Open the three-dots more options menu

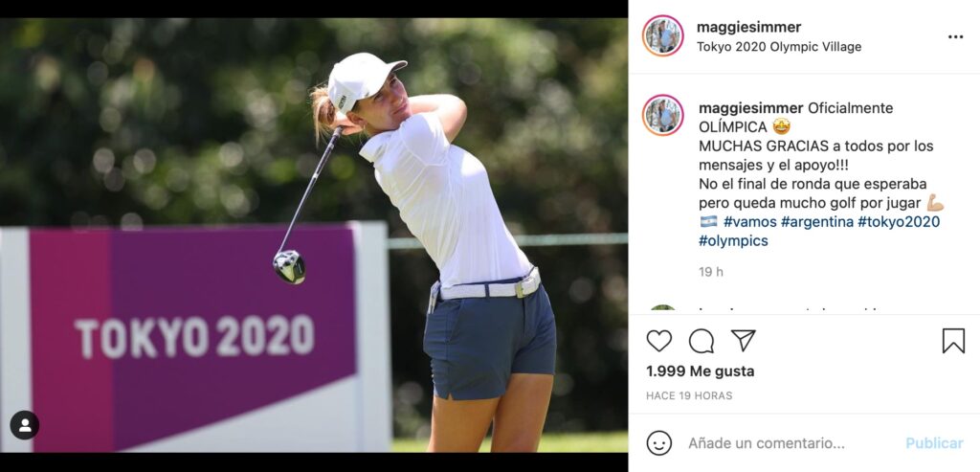[x=955, y=37]
